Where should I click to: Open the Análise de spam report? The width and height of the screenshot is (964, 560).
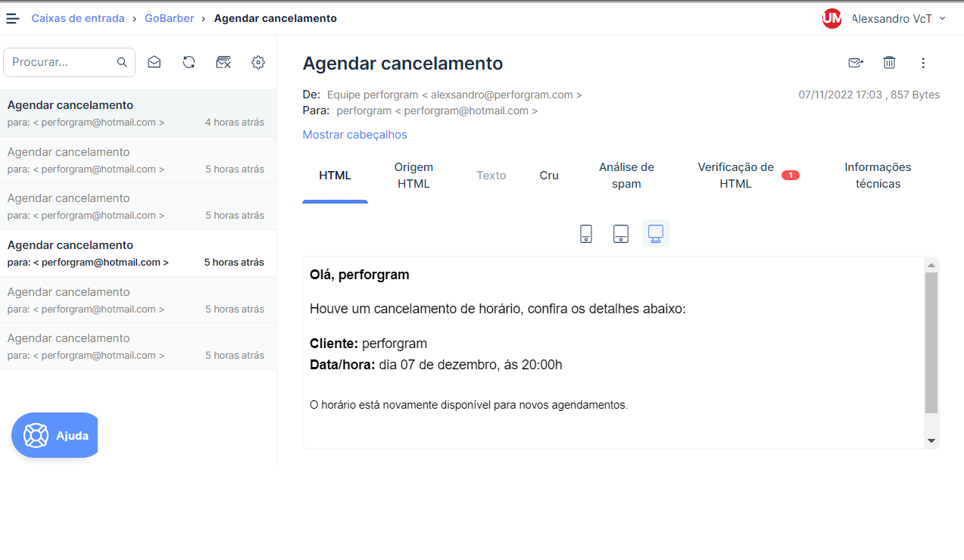pyautogui.click(x=626, y=175)
